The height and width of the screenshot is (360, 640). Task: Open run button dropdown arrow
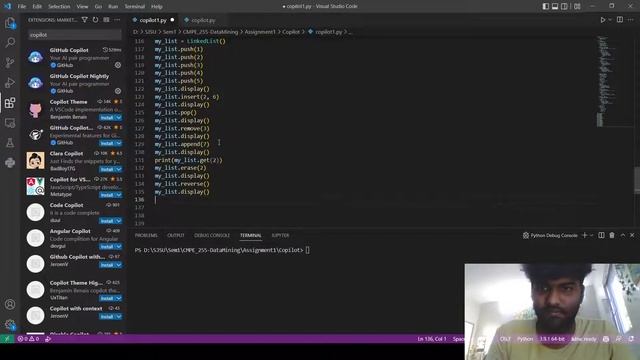pyautogui.click(x=610, y=20)
